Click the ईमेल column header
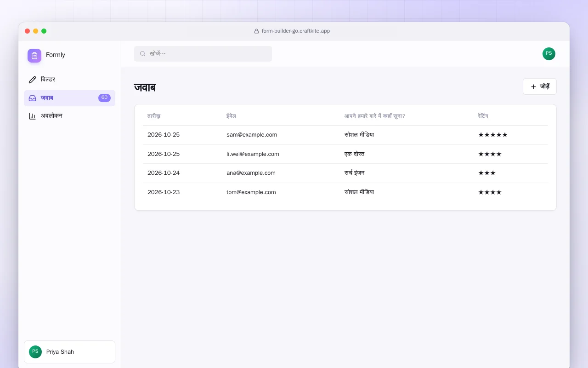The width and height of the screenshot is (588, 368). [231, 116]
